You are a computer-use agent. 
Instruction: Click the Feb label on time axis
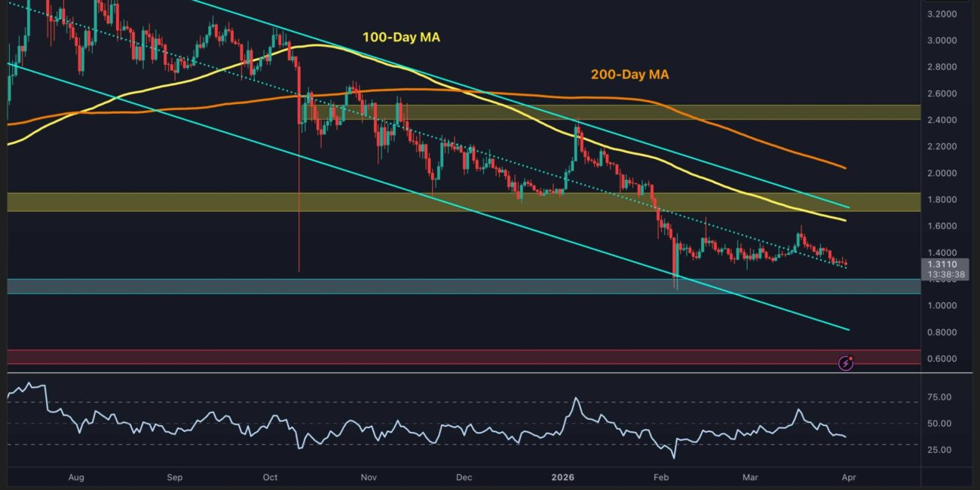(660, 477)
